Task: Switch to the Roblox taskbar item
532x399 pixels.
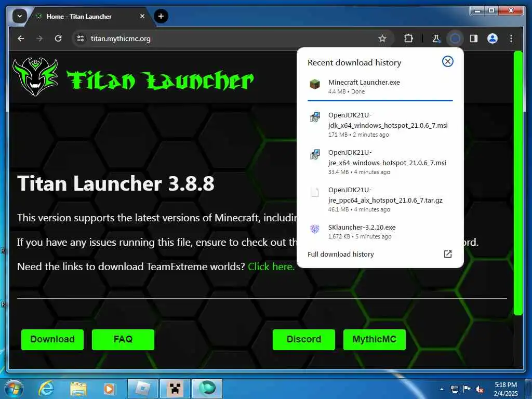Action: [x=143, y=389]
